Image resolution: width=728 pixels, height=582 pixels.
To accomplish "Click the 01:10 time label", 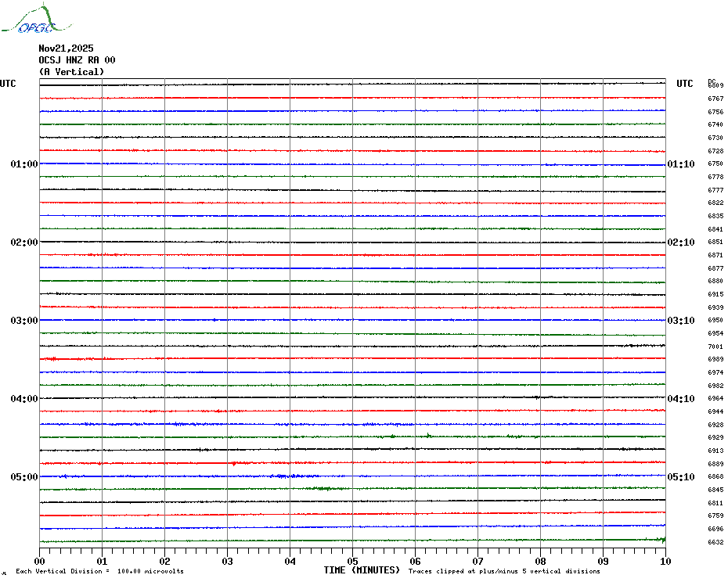I will tap(681, 163).
